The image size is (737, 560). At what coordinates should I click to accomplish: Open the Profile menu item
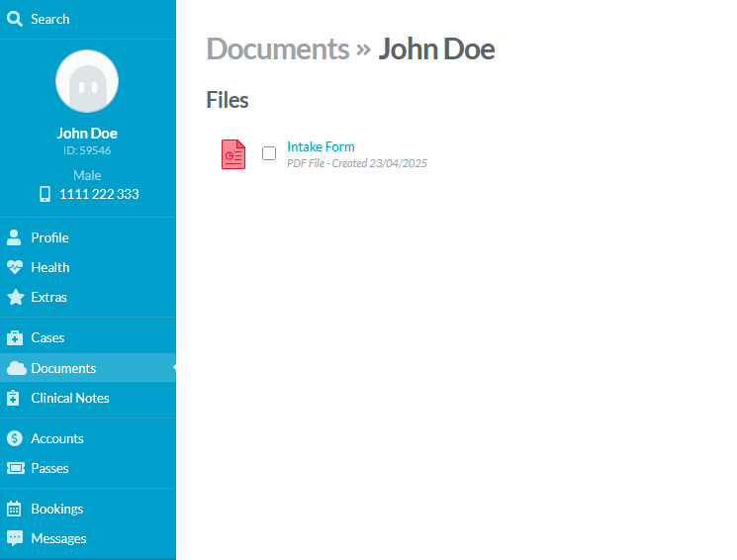(x=49, y=237)
